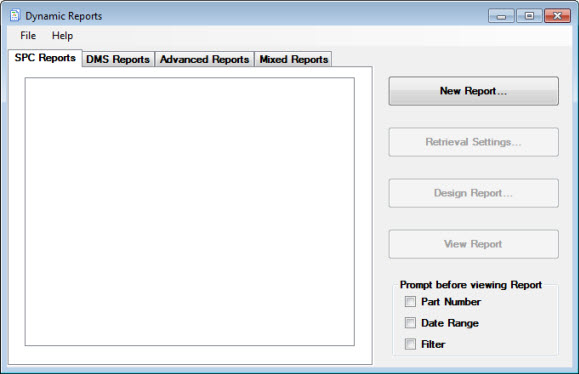
Task: Click the New Report button
Action: [x=473, y=91]
